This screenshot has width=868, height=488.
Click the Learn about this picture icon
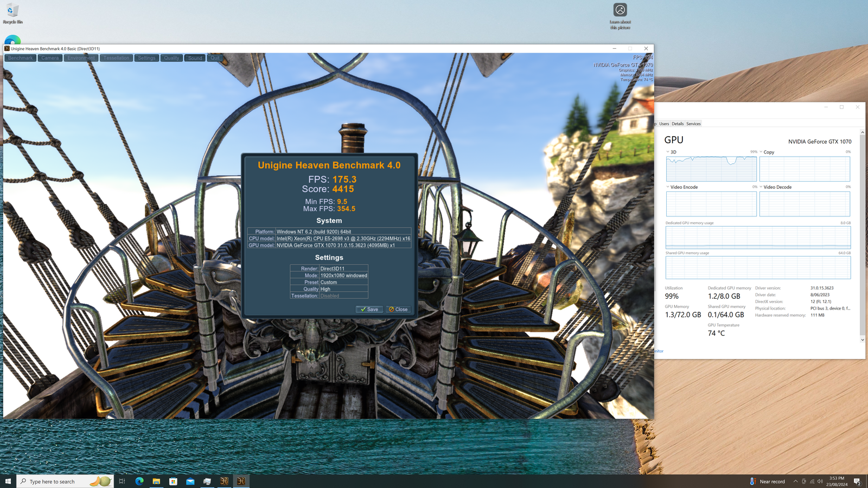pyautogui.click(x=620, y=16)
